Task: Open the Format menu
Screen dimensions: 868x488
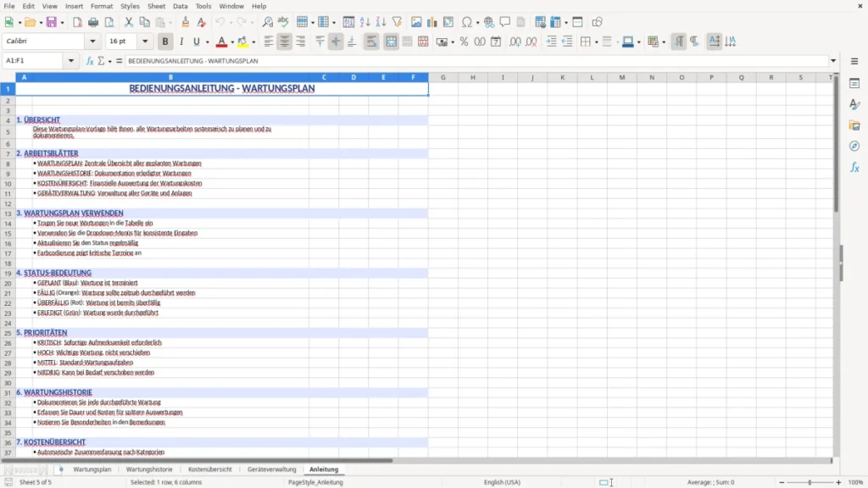Action: pyautogui.click(x=102, y=6)
